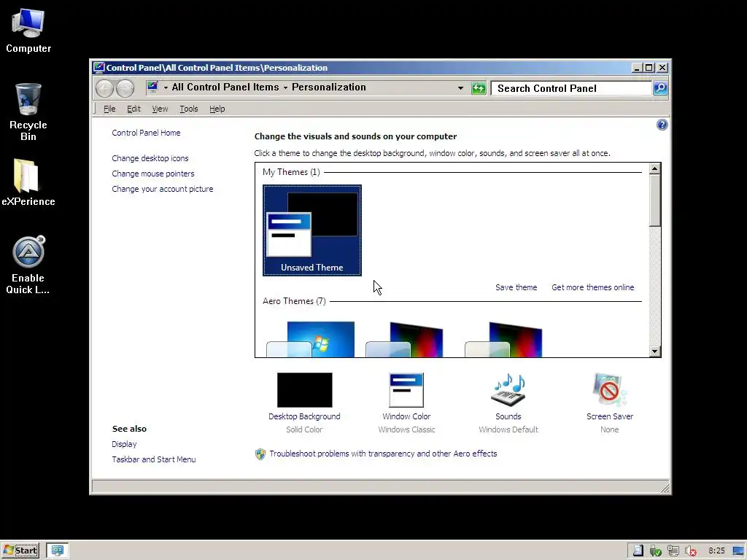Click the Show Desktop tray icon
Screen dimensions: 747x560
coord(738,551)
